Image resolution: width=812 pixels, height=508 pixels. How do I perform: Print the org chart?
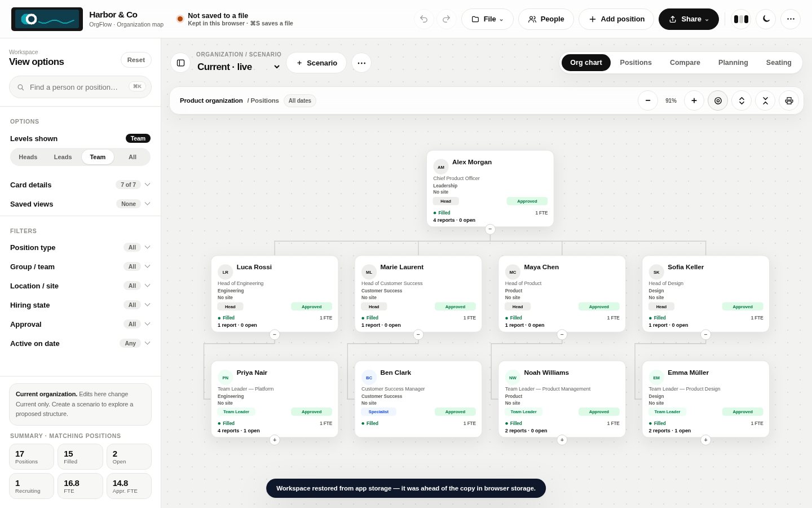point(789,100)
